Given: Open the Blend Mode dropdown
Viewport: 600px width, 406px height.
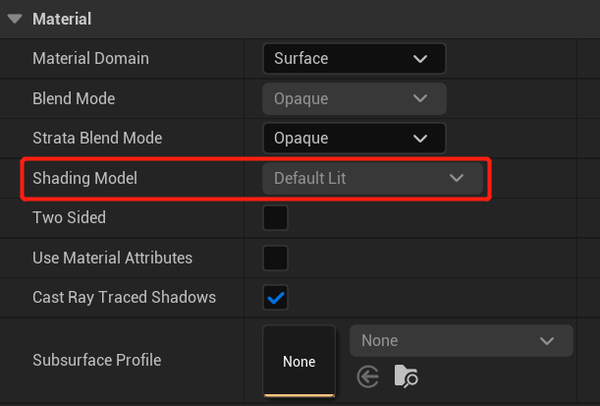Looking at the screenshot, I should [353, 99].
